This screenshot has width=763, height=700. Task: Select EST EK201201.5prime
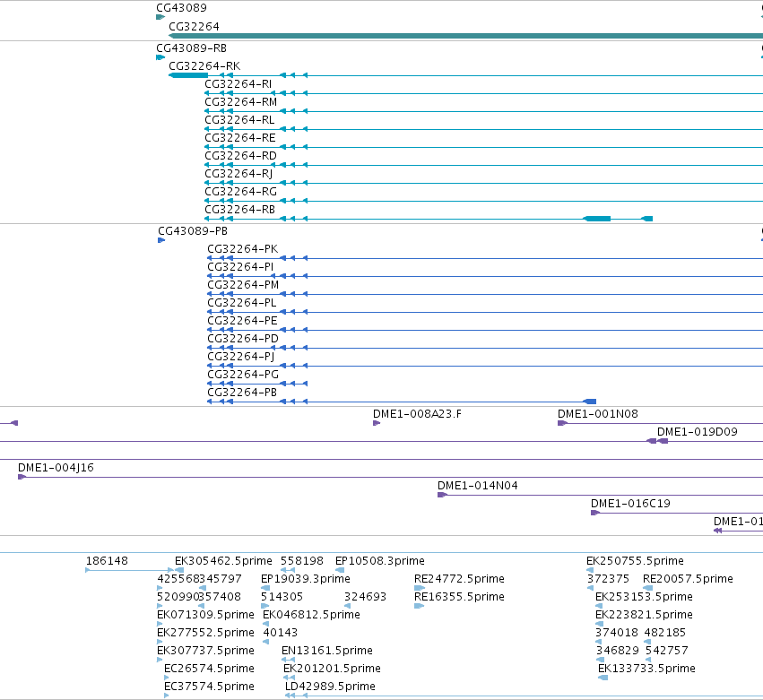click(332, 670)
